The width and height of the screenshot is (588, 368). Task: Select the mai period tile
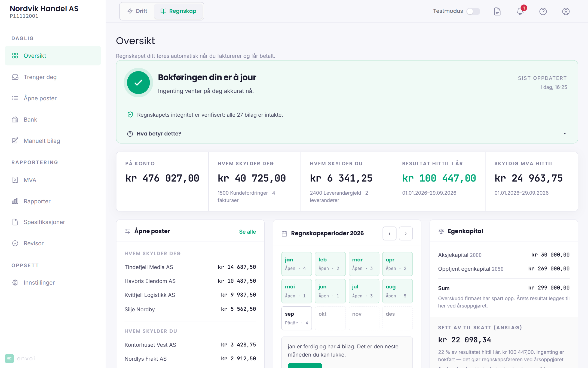pos(296,291)
